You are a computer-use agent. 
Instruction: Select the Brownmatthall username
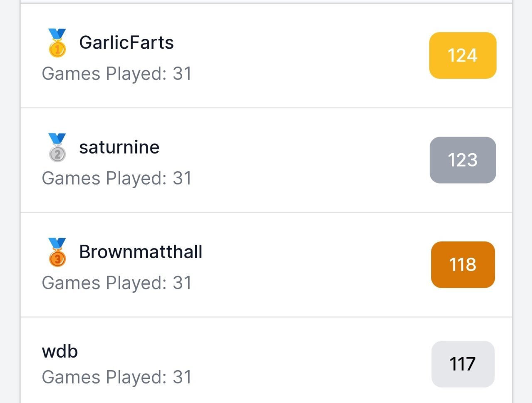(141, 252)
